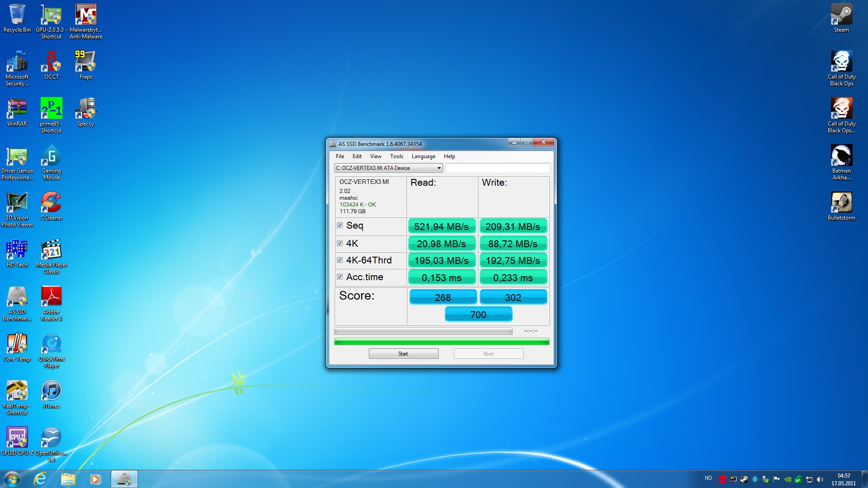The width and height of the screenshot is (868, 488).
Task: Launch Bulletstorm desktop icon
Action: 841,206
